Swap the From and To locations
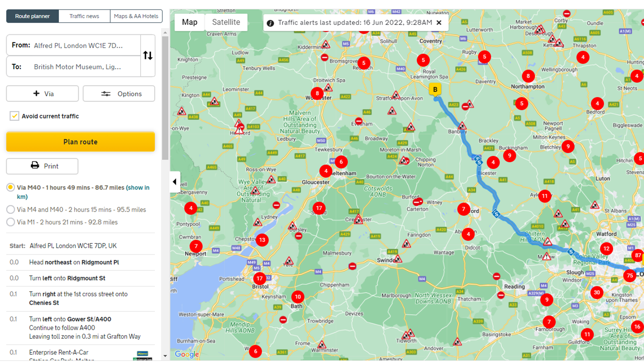644x362 pixels. click(x=148, y=56)
